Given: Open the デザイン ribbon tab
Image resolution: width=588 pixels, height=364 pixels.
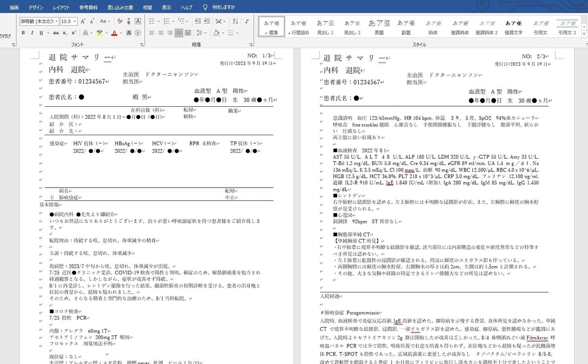Looking at the screenshot, I should (x=36, y=7).
